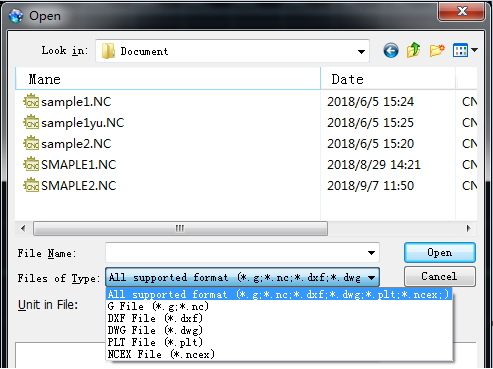Choose DXF File (*.dxf) option
The width and height of the screenshot is (493, 369).
coord(155,318)
